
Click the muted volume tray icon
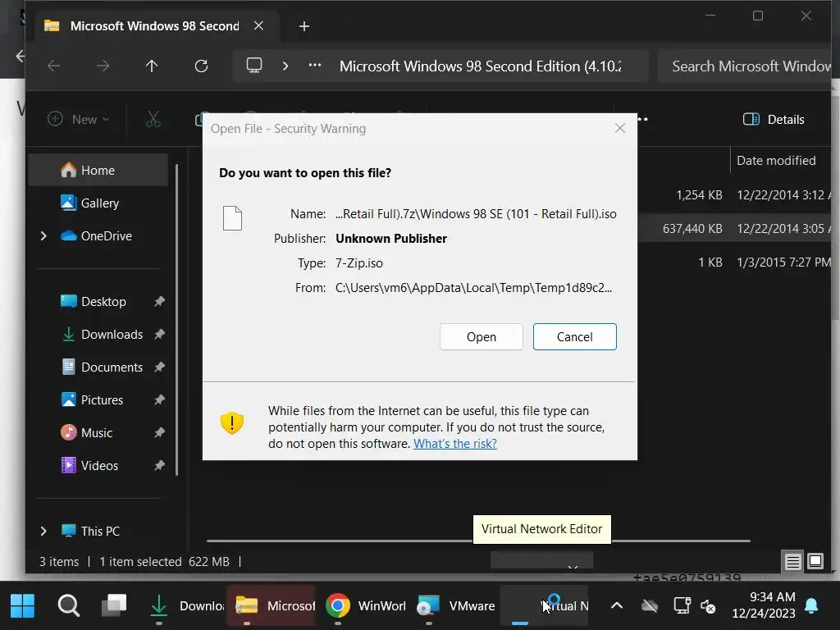708,606
